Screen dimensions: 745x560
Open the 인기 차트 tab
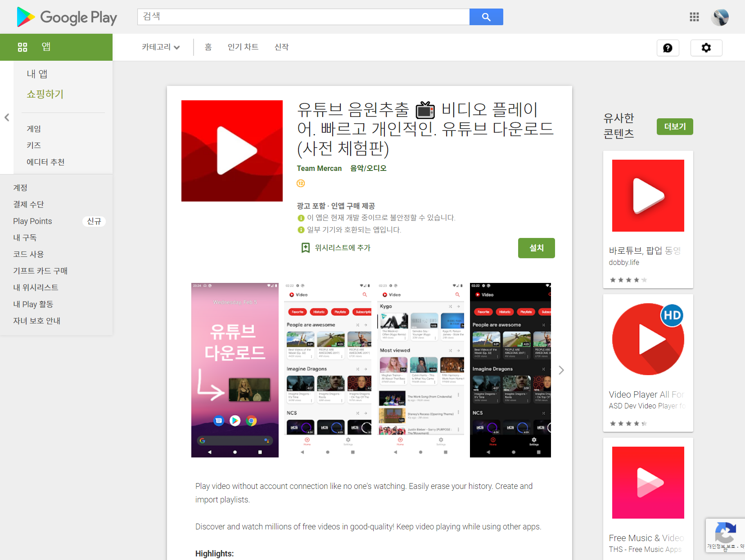[x=243, y=47]
